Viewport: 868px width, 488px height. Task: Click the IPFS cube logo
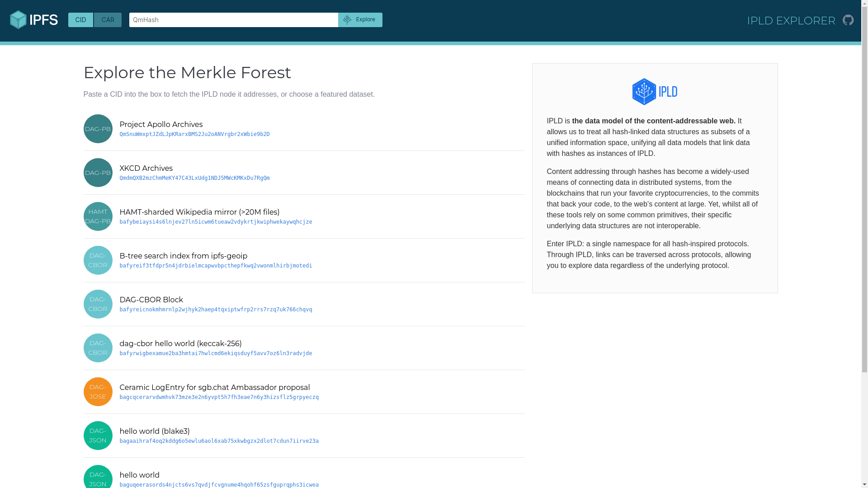point(34,20)
